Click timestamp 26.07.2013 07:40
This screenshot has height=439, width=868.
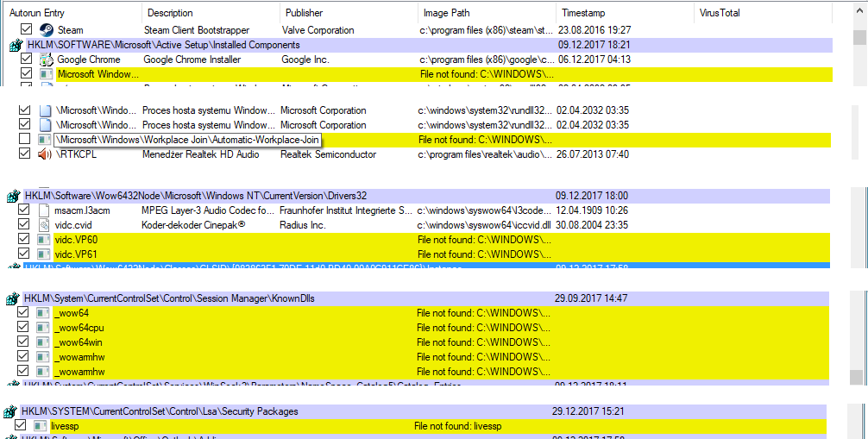pos(592,154)
